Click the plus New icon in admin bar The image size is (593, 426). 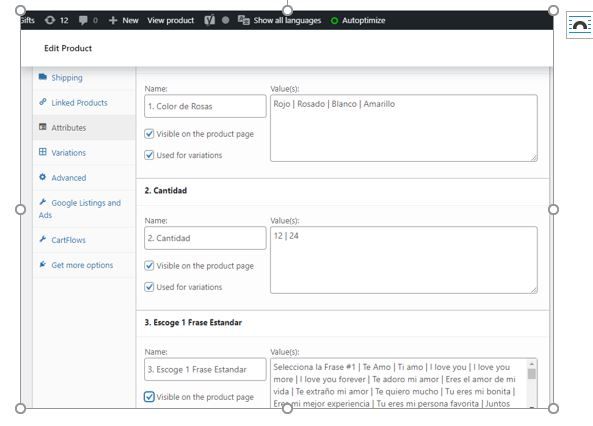point(113,20)
